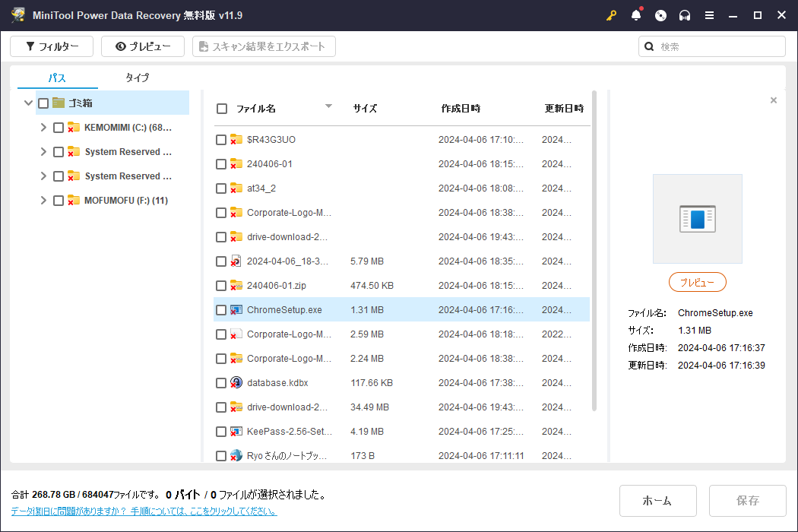
Task: Click the key registration icon in title bar
Action: (x=612, y=15)
